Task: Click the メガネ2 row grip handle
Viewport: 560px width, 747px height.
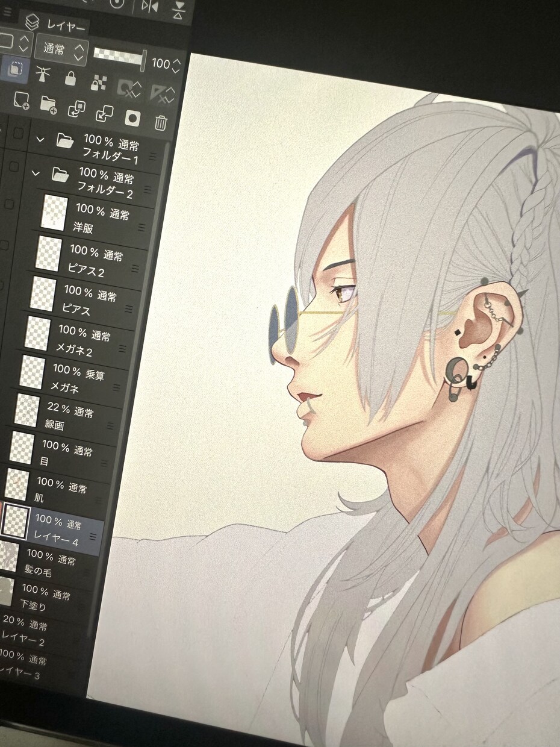Action: 123,348
